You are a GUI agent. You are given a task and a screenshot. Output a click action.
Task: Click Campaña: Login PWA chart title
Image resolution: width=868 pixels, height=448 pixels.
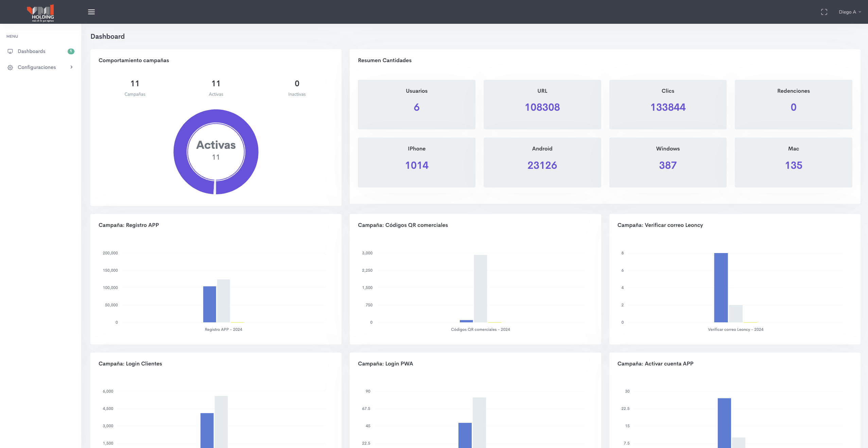(x=385, y=363)
